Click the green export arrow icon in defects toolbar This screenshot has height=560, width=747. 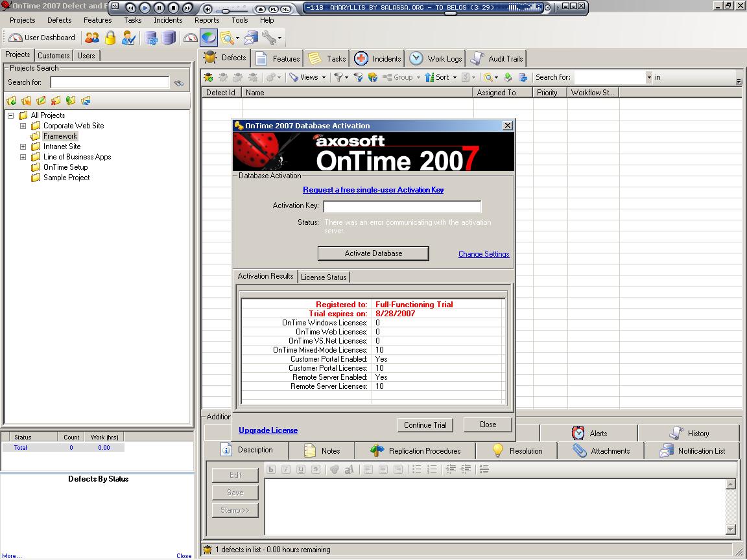508,77
